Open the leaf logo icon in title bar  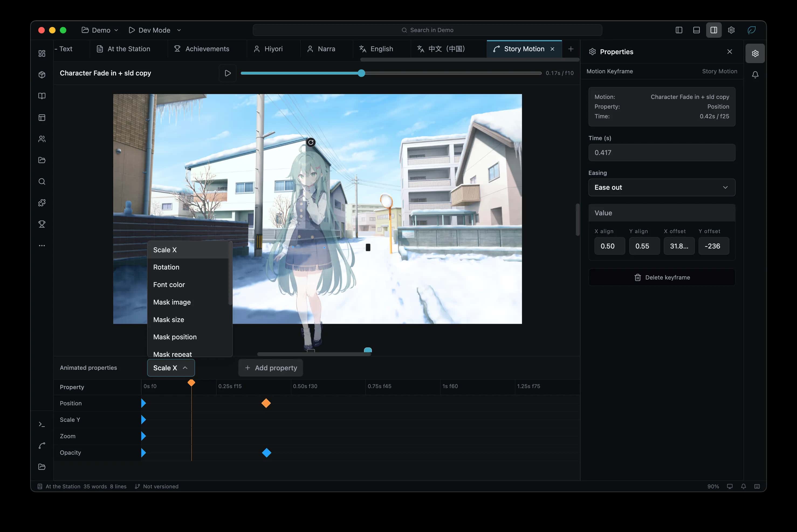[x=751, y=30]
